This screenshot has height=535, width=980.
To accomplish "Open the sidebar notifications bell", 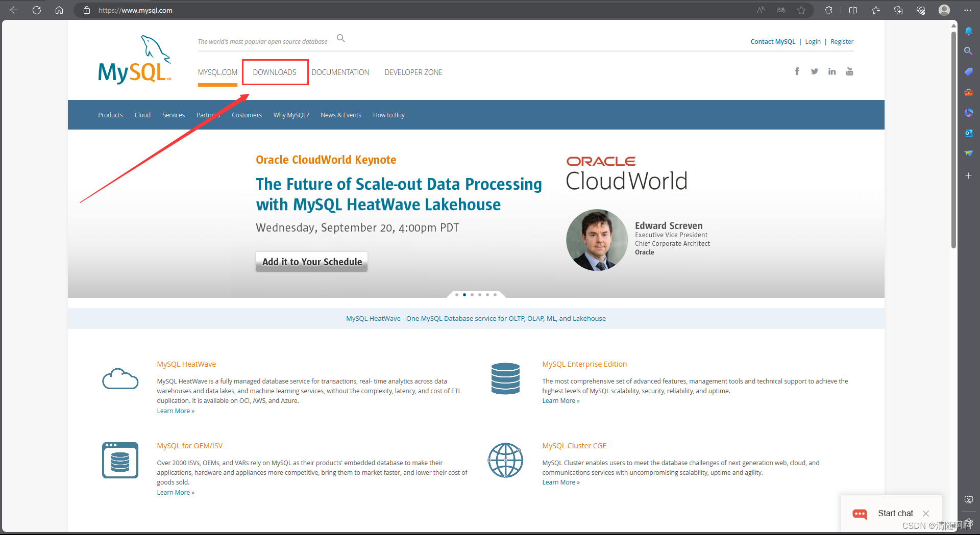I will (x=968, y=31).
